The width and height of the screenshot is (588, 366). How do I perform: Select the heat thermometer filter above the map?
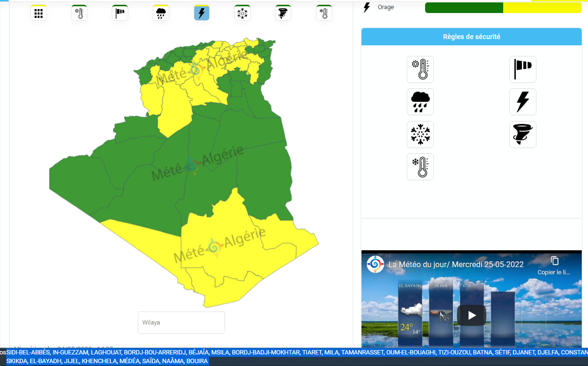[x=80, y=13]
